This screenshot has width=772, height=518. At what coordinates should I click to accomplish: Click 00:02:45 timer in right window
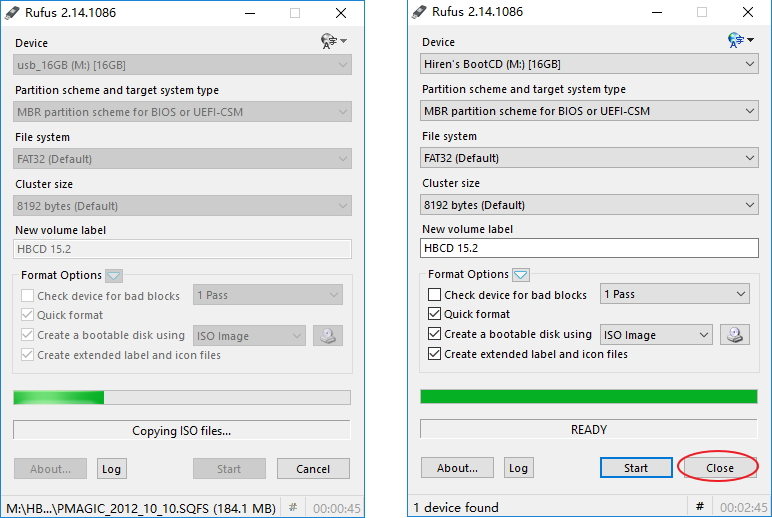[x=743, y=507]
